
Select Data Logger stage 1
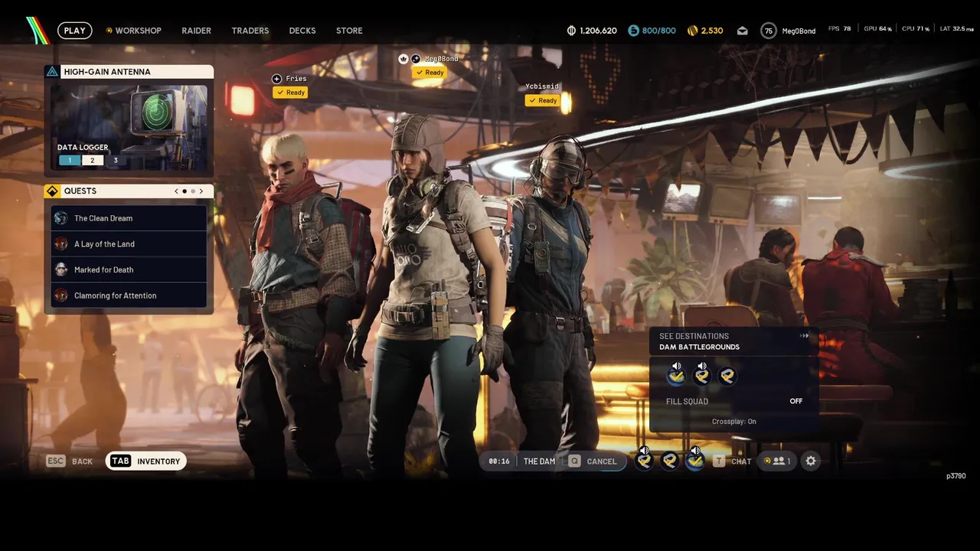[70, 161]
